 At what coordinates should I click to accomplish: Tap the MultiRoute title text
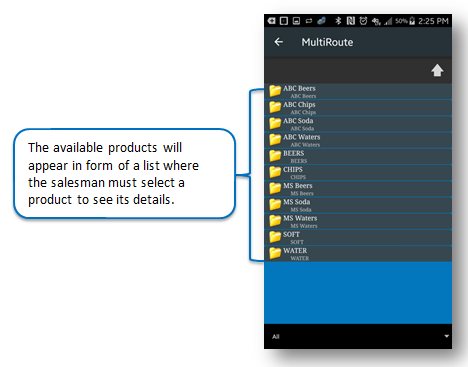point(327,42)
